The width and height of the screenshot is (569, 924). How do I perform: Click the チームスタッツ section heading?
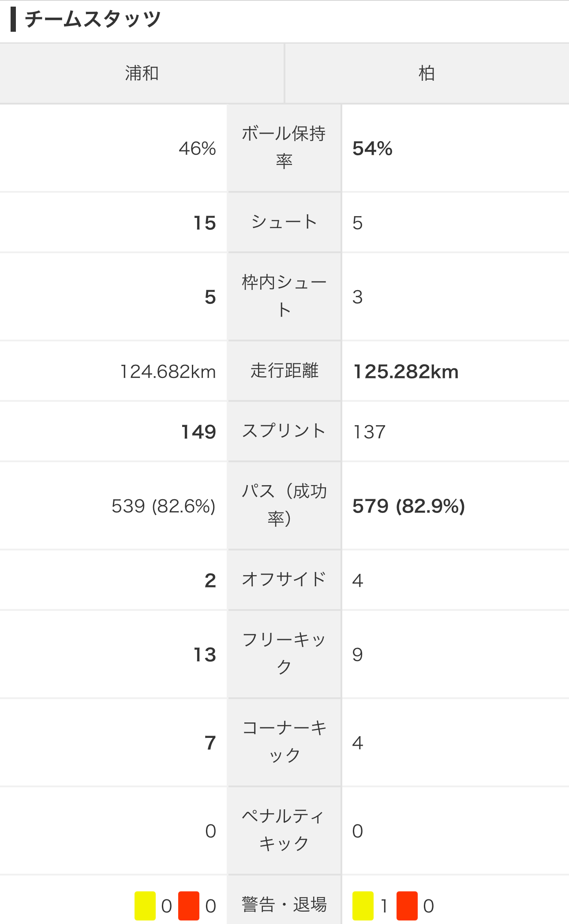click(x=93, y=19)
